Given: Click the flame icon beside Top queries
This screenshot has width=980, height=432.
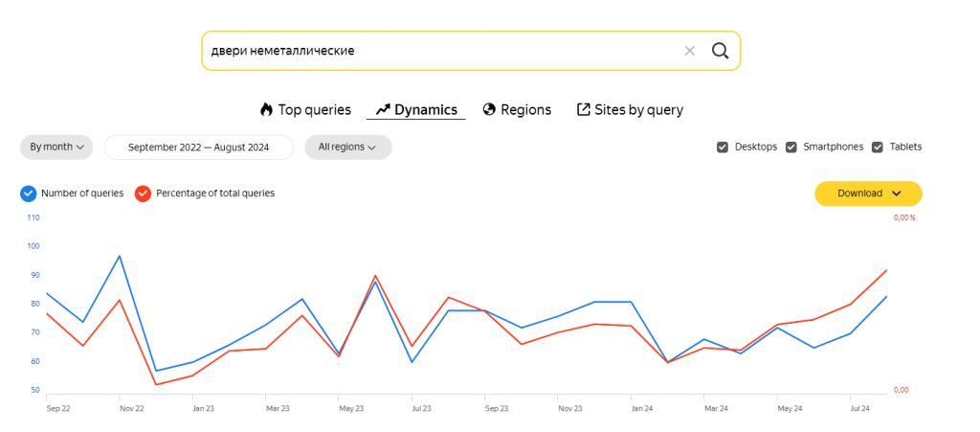Looking at the screenshot, I should coord(266,110).
